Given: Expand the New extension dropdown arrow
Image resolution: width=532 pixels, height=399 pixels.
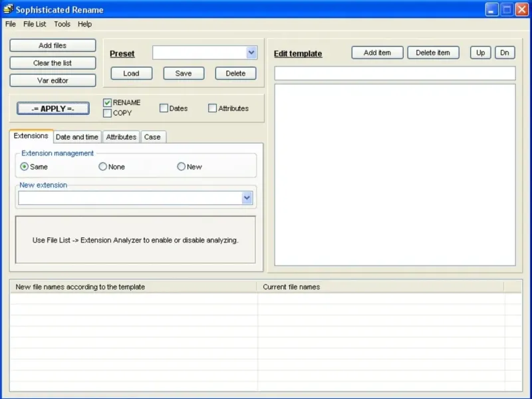Looking at the screenshot, I should [247, 198].
